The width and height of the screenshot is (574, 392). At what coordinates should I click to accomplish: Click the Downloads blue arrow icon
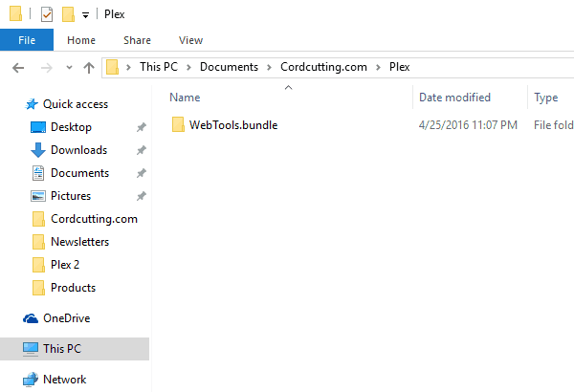pos(38,150)
